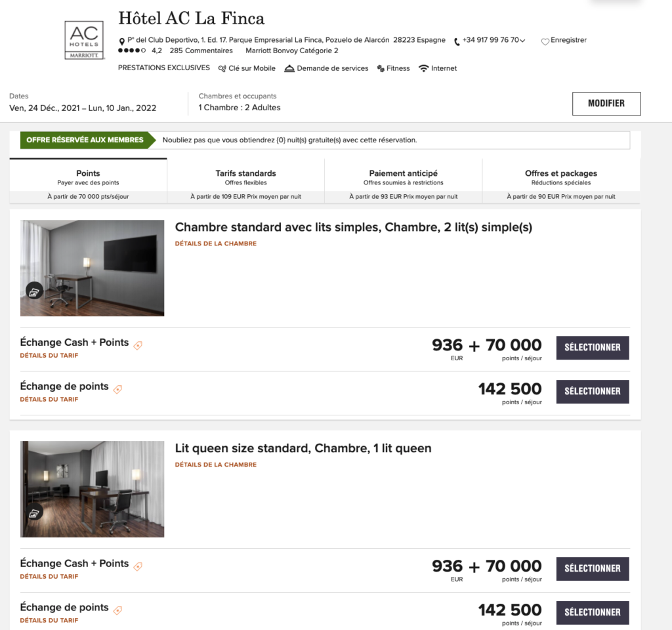Screen dimensions: 672x630
Task: Open the Dates field to change stay
Action: point(83,108)
